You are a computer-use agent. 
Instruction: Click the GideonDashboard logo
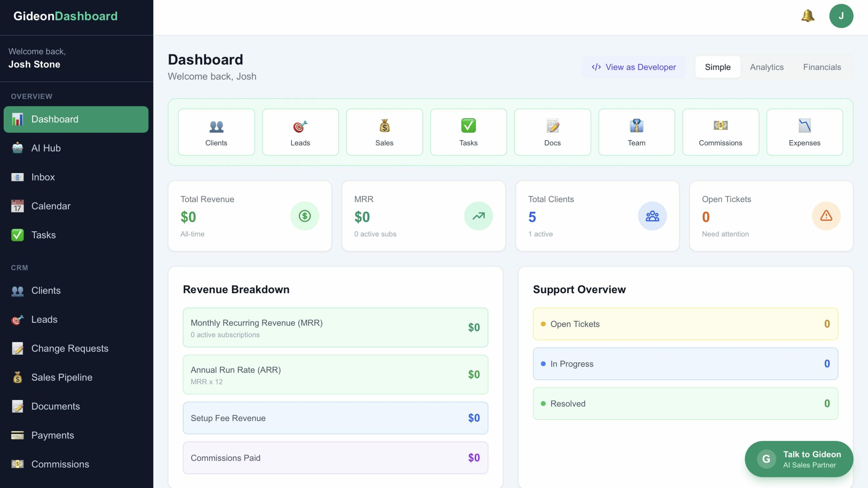click(65, 16)
